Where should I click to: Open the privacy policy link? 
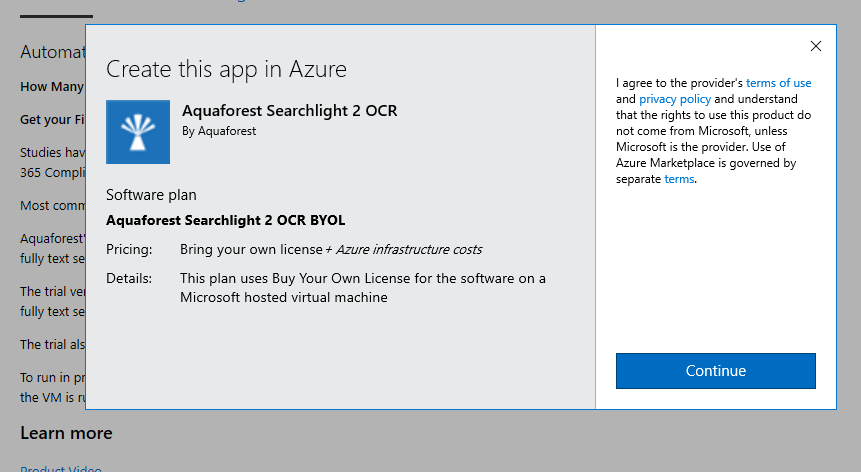pyautogui.click(x=675, y=99)
